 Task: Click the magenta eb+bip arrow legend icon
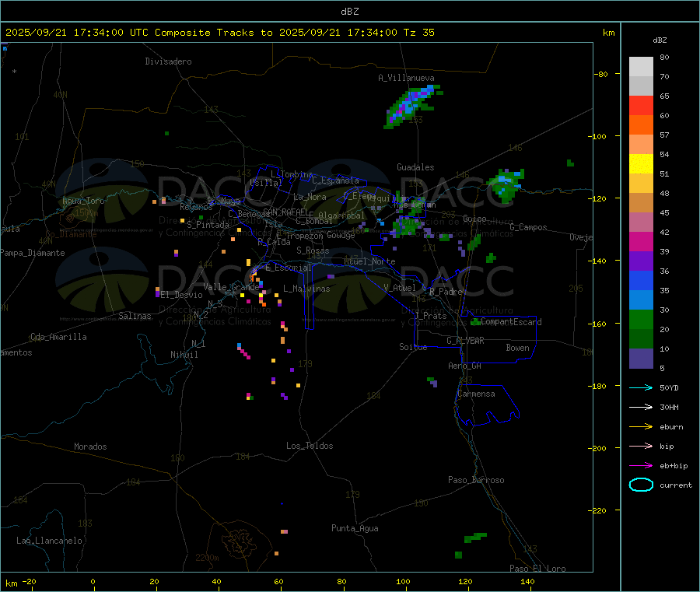point(641,465)
